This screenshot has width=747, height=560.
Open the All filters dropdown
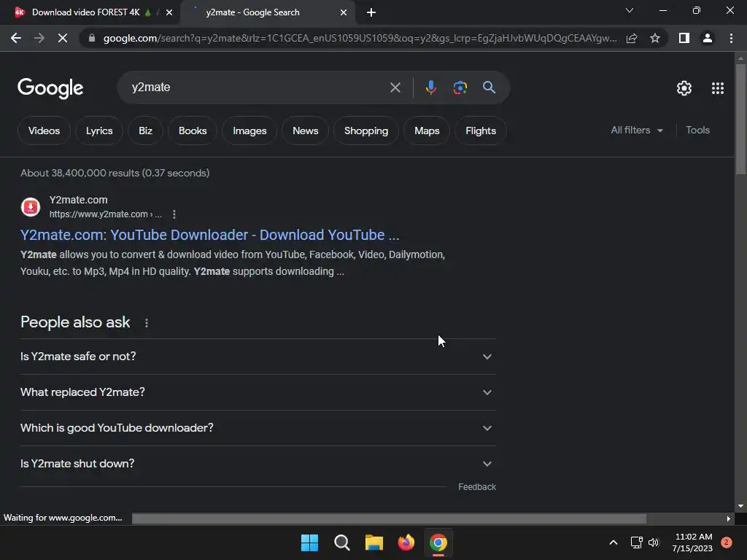tap(637, 130)
